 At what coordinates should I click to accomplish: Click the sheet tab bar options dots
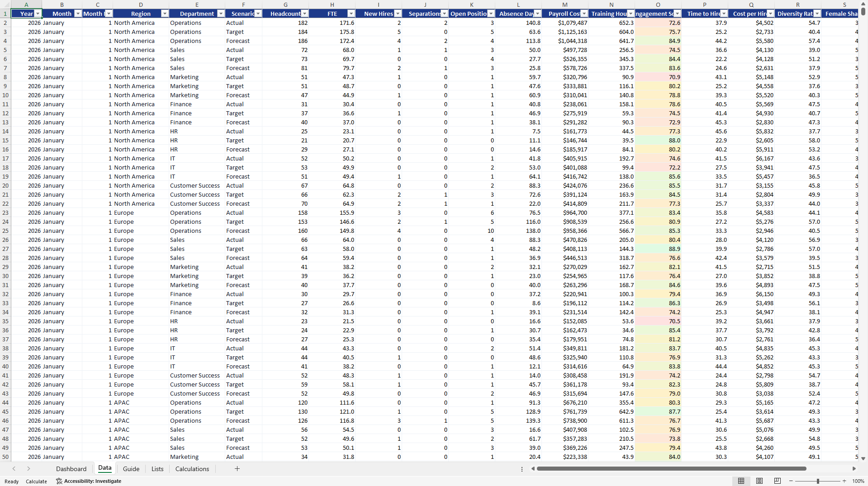coord(522,469)
